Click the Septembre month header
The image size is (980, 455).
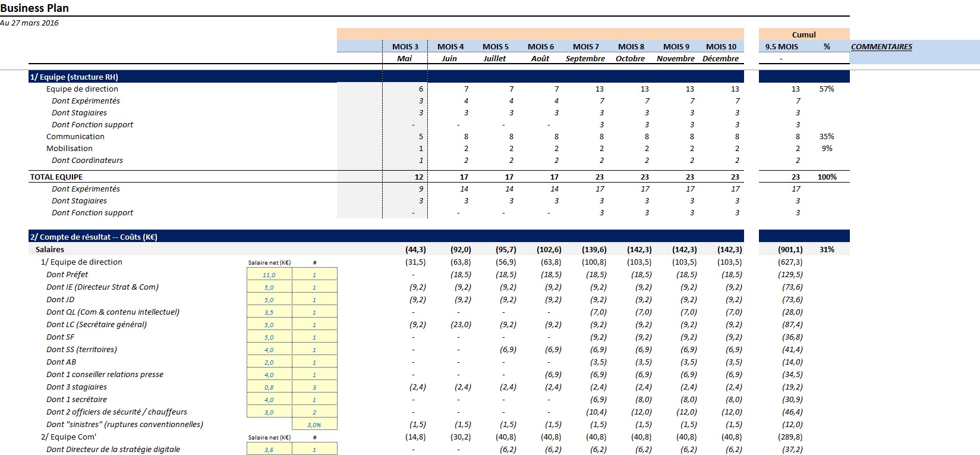pos(585,58)
